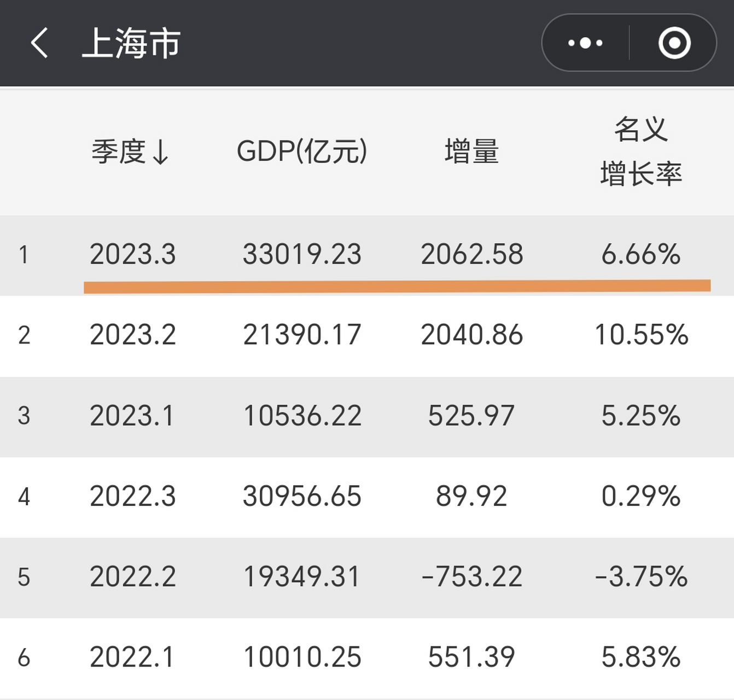Screen dimensions: 734x700
Task: Select the 2022.2 quarter cell
Action: 133,576
